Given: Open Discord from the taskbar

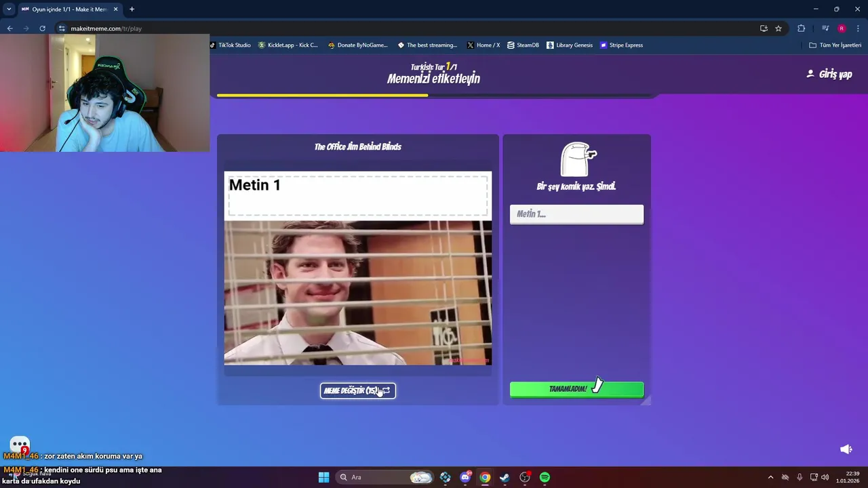Looking at the screenshot, I should (x=465, y=477).
